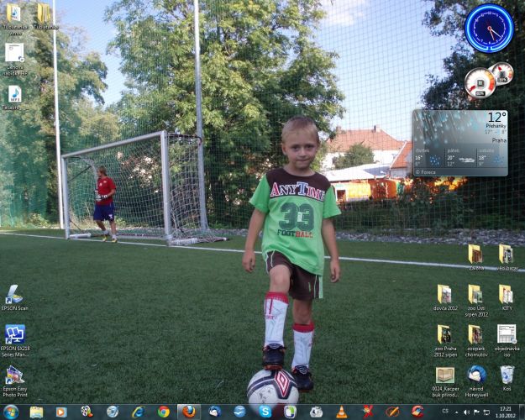
Task: Show hidden tray icons arrow
Action: 457,412
